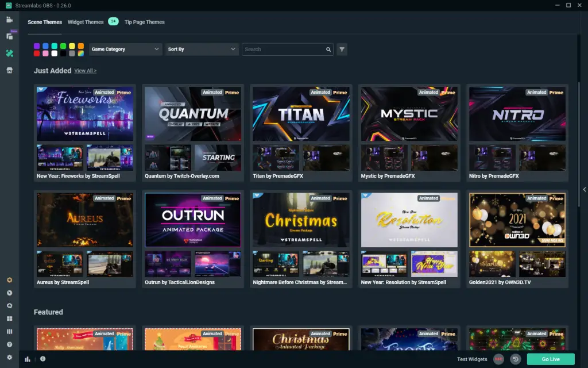The height and width of the screenshot is (368, 588).
Task: Click the 'Nitro by PremadeGFX' title
Action: pyautogui.click(x=494, y=176)
